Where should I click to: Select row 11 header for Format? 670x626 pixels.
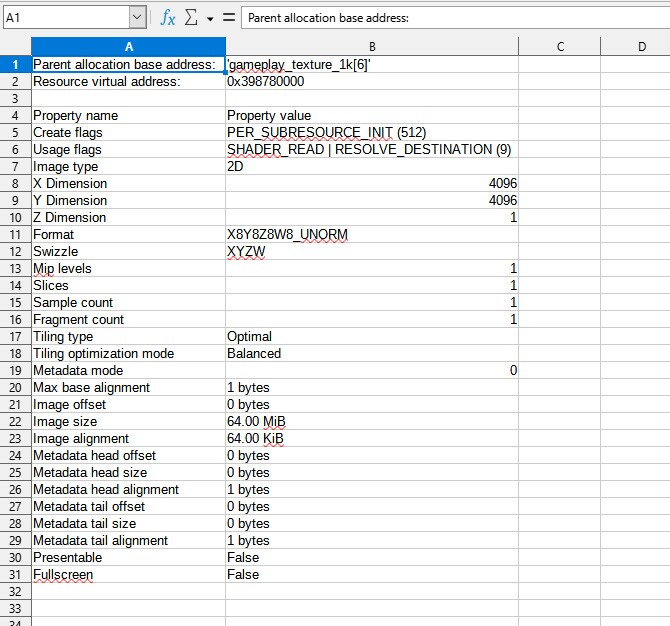click(15, 234)
